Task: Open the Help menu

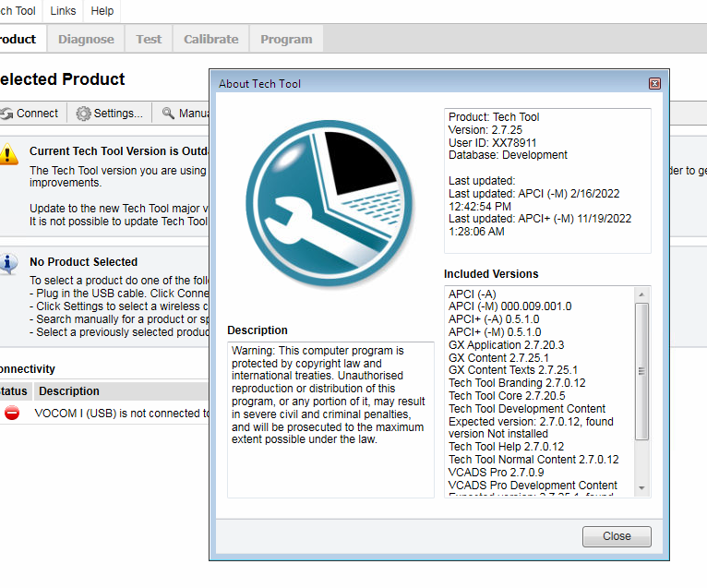Action: 102,11
